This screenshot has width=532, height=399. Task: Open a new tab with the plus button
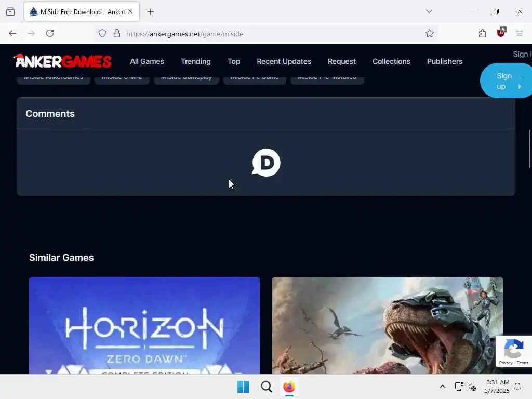tap(150, 12)
